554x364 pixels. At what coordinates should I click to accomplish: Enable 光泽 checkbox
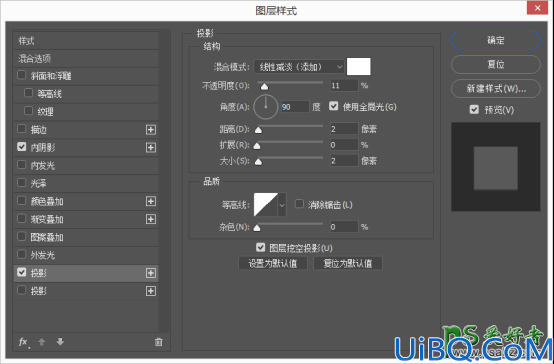[22, 183]
